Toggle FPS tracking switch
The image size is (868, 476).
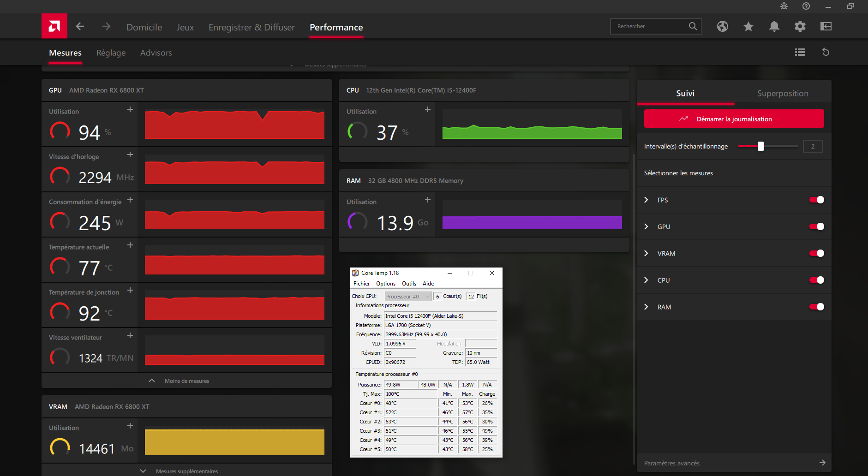817,200
